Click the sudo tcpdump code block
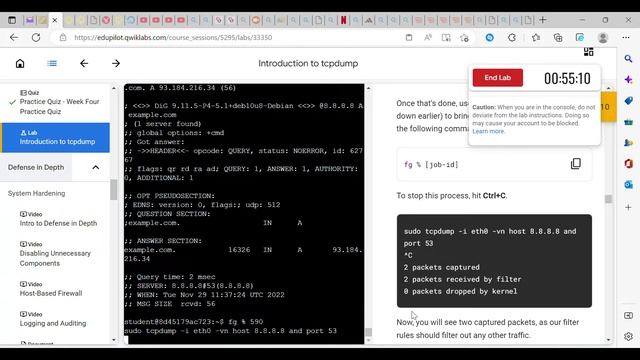 [x=494, y=261]
